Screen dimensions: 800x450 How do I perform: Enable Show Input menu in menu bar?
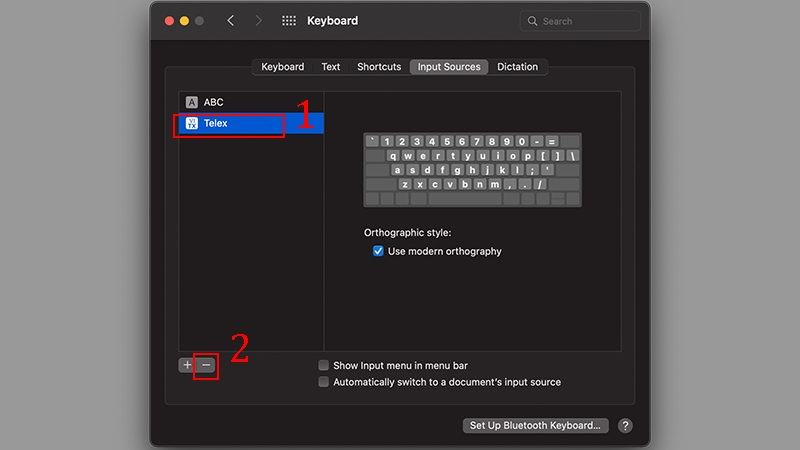pyautogui.click(x=324, y=366)
